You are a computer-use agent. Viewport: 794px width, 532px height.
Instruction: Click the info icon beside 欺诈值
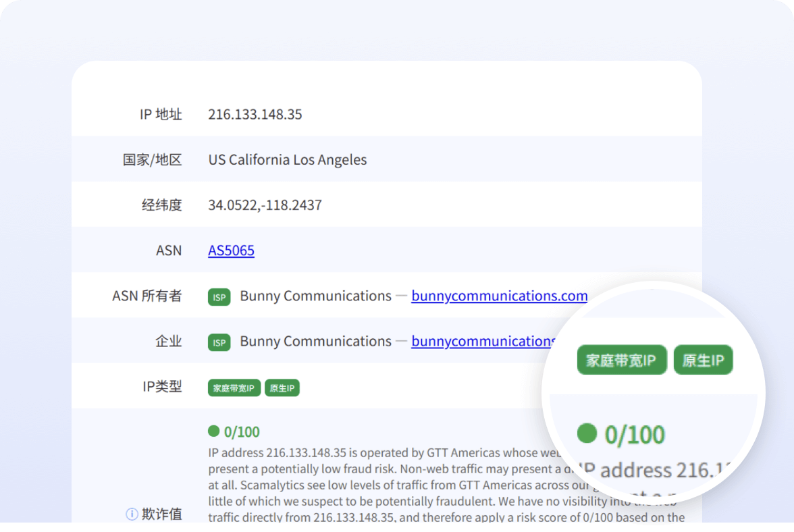click(132, 514)
